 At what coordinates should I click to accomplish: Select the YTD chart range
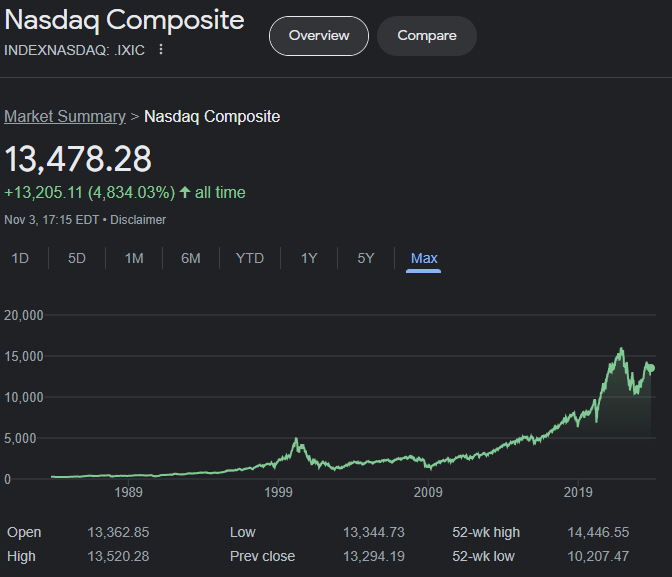click(250, 258)
